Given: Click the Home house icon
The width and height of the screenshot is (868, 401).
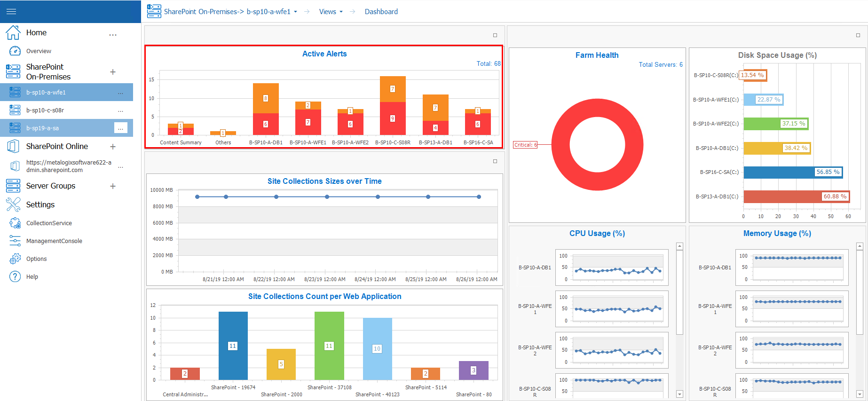Looking at the screenshot, I should [13, 32].
